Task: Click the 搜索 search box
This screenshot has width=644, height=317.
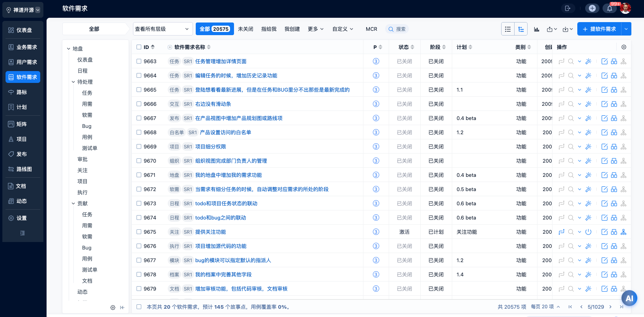Action: tap(397, 29)
